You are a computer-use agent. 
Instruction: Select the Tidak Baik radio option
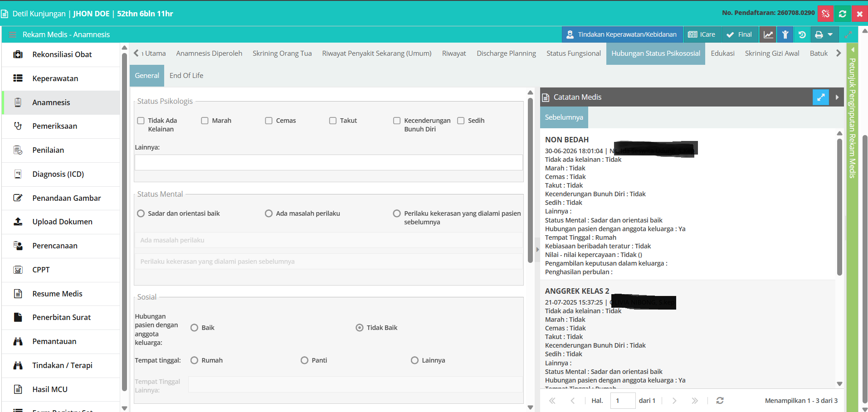coord(360,328)
